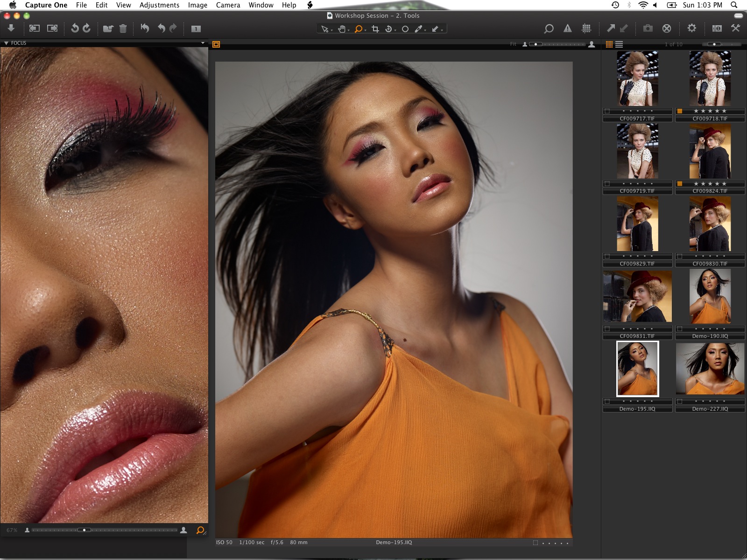
Task: Open the Camera menu
Action: click(x=227, y=5)
